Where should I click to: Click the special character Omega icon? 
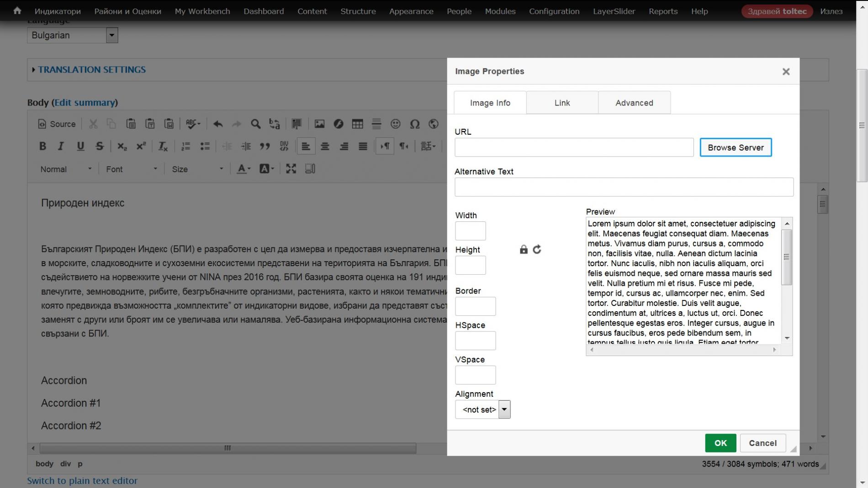[414, 124]
